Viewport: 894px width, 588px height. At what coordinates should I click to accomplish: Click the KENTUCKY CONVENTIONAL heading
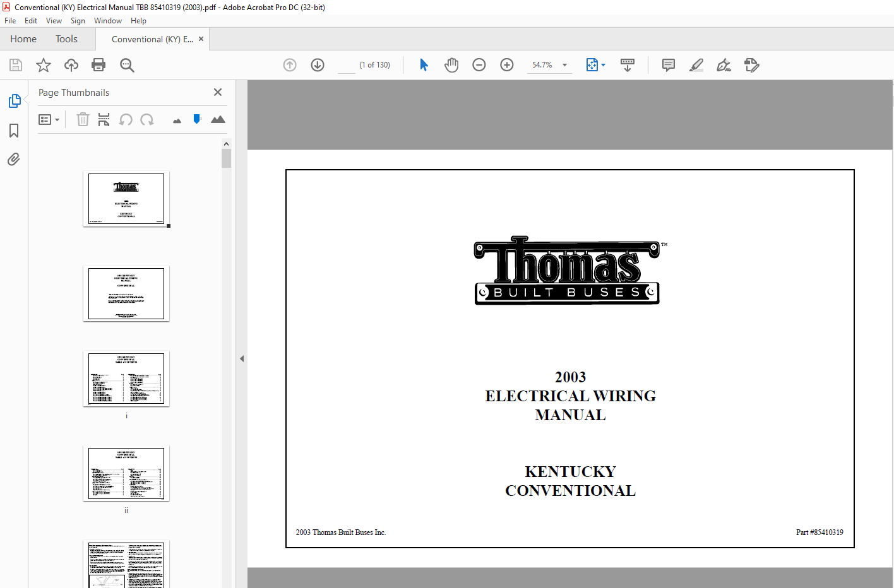570,481
